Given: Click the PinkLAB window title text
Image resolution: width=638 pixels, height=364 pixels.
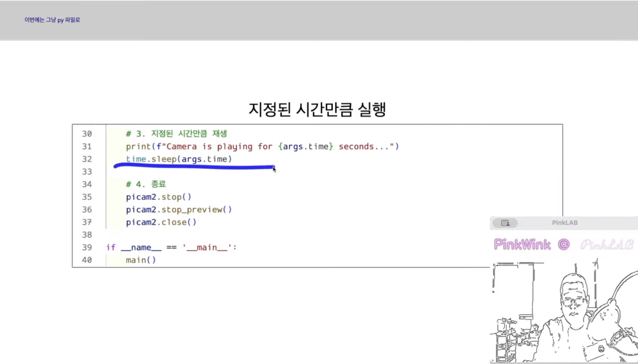Looking at the screenshot, I should (x=565, y=223).
